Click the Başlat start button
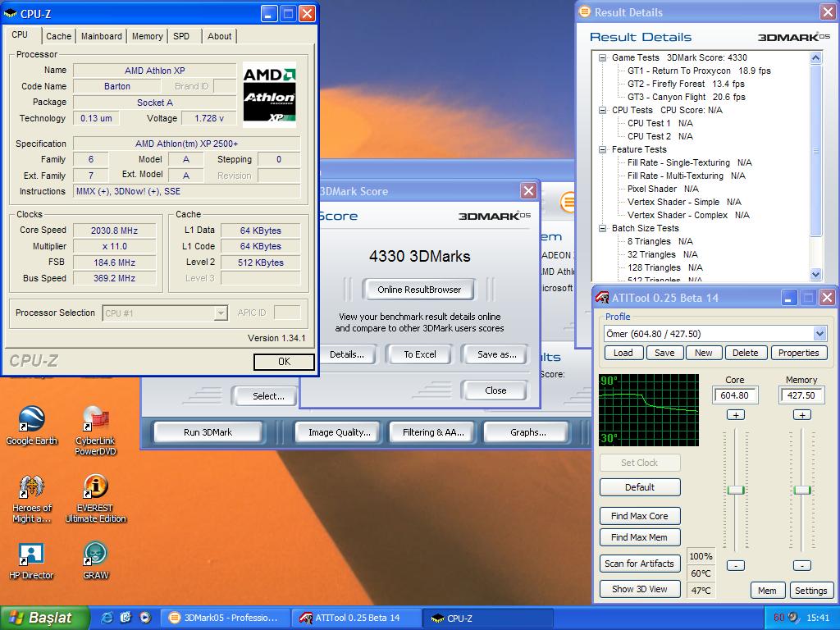Screen dimensions: 840x630 pos(39,618)
